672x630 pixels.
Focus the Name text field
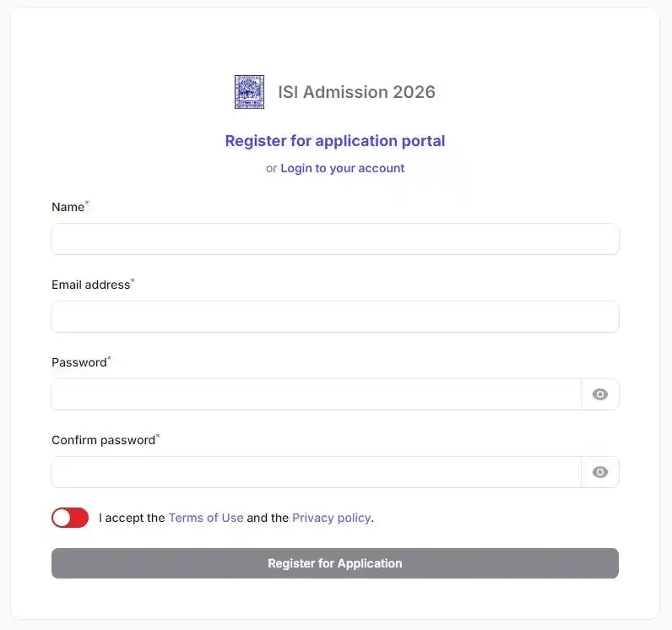tap(335, 239)
